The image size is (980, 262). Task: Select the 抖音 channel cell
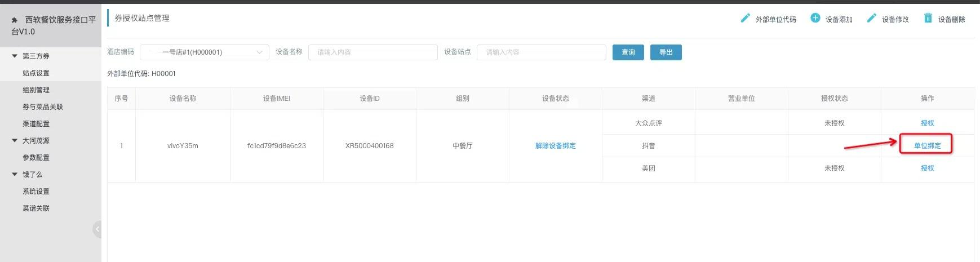pyautogui.click(x=649, y=145)
